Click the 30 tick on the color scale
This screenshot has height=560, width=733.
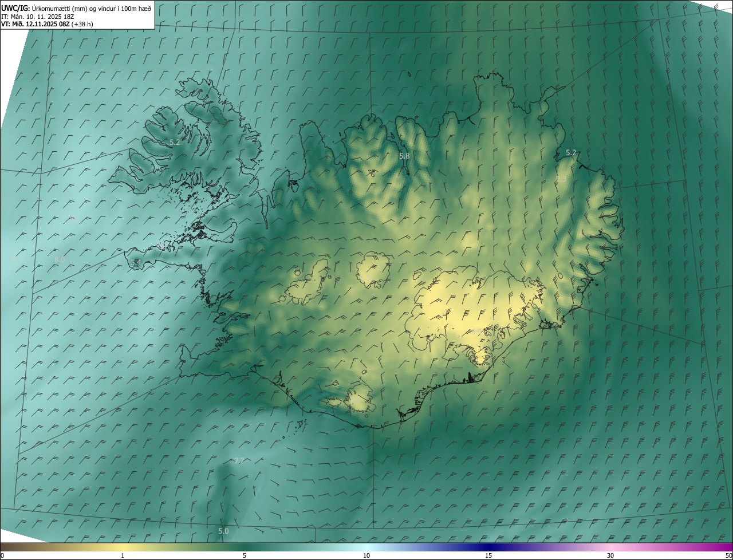click(x=610, y=555)
